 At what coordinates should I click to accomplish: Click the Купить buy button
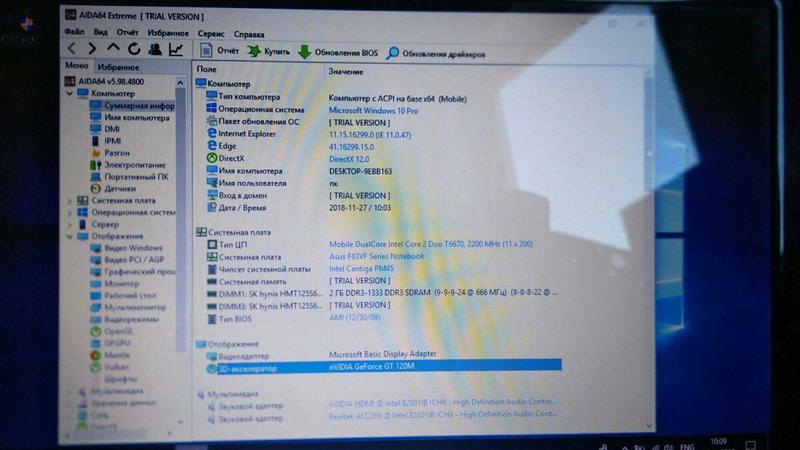269,52
